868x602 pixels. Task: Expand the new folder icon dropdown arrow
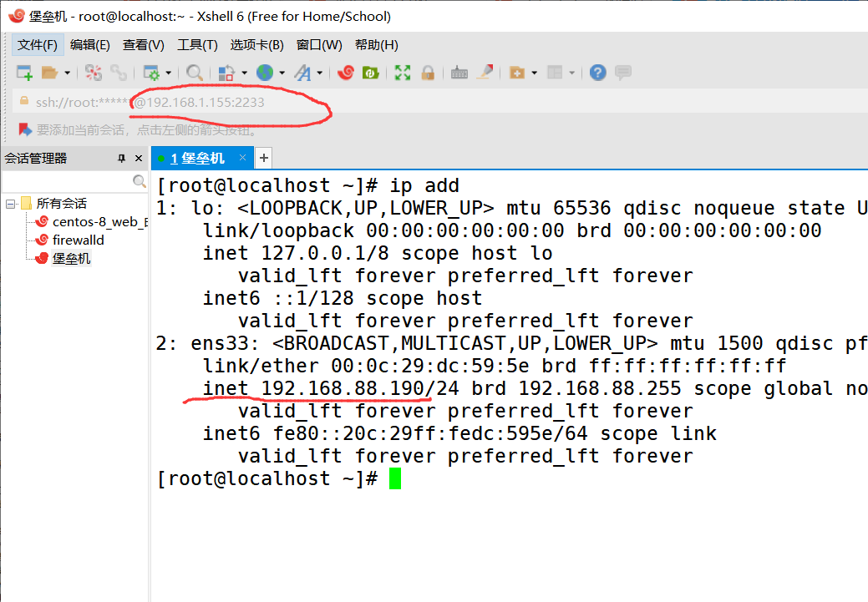[x=534, y=73]
